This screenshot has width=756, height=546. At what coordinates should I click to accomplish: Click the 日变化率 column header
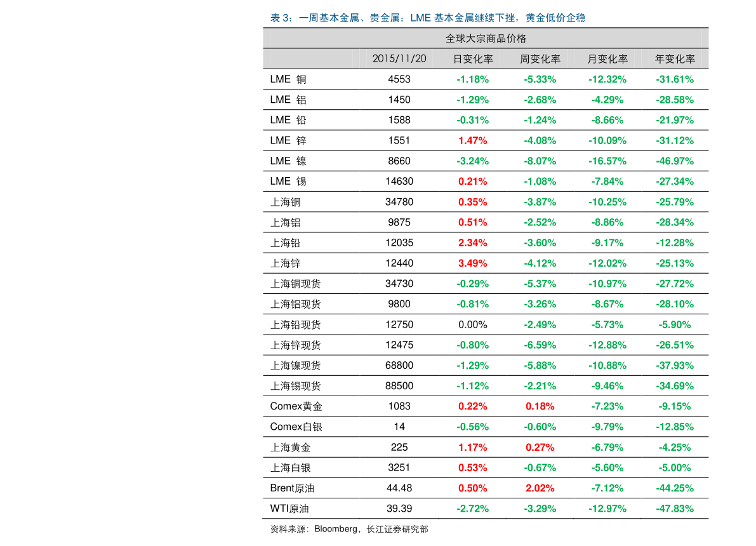coord(473,59)
